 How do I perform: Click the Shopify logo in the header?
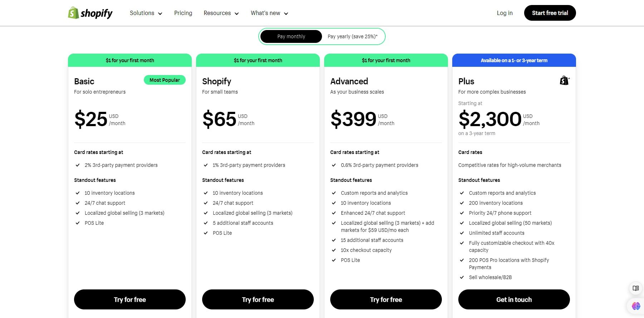click(90, 13)
